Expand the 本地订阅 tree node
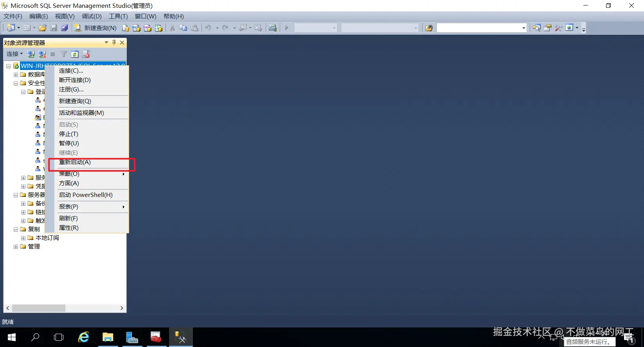The image size is (644, 347). click(x=23, y=238)
